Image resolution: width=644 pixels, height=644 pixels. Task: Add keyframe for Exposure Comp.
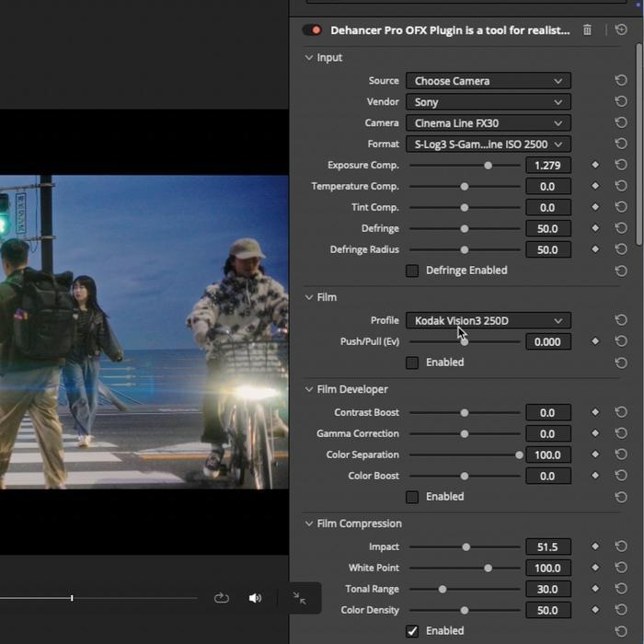pyautogui.click(x=595, y=165)
